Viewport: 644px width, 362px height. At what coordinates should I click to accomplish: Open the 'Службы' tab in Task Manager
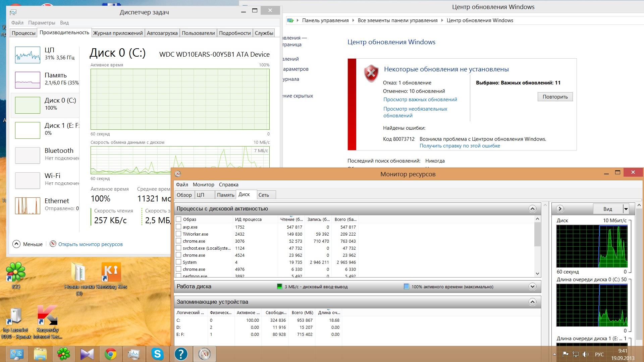(264, 33)
